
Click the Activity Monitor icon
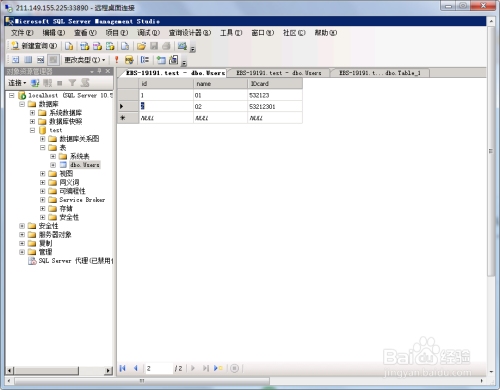(x=182, y=46)
